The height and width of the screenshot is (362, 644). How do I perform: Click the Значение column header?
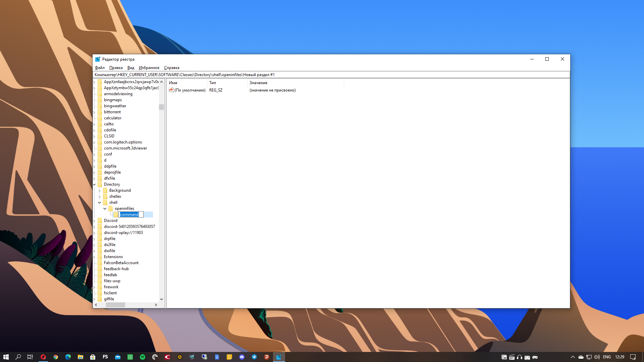point(296,83)
